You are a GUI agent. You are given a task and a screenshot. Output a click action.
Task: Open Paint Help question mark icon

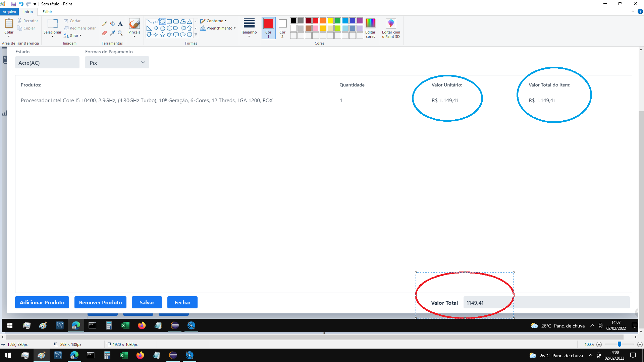pos(640,11)
